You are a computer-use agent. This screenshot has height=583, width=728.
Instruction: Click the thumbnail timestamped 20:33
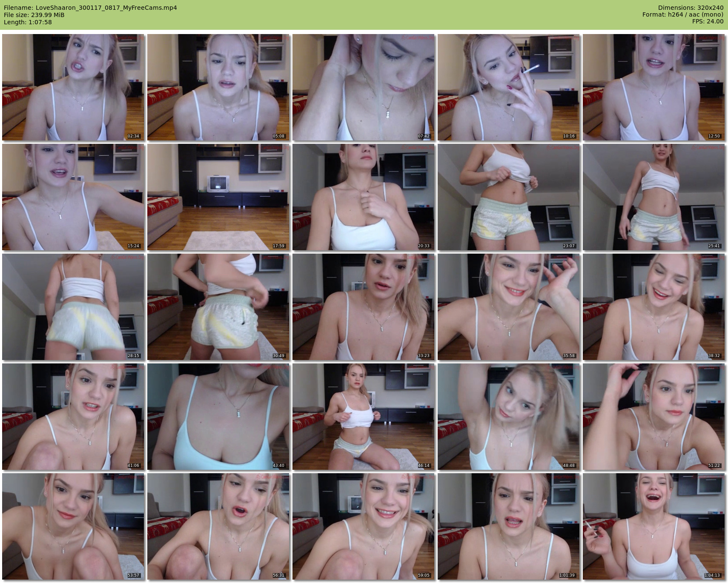[x=364, y=197]
